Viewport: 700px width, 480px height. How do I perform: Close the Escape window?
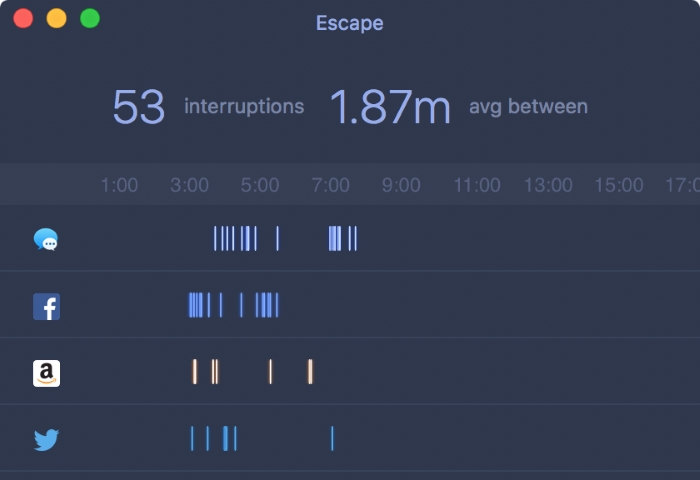click(x=23, y=18)
